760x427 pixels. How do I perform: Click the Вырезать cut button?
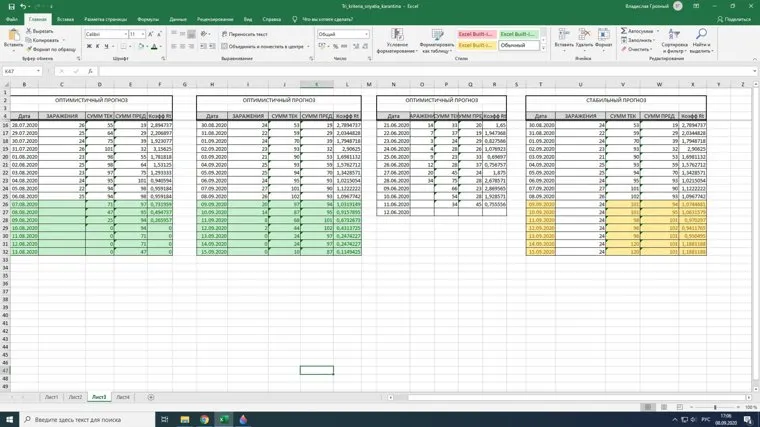(x=40, y=31)
